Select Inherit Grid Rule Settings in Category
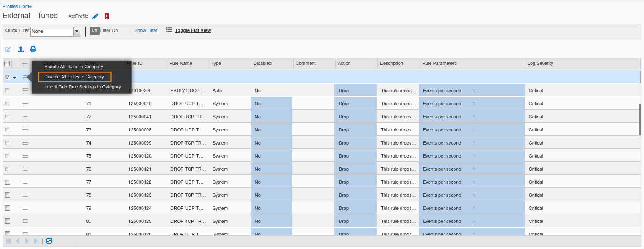644x249 pixels. coord(83,87)
